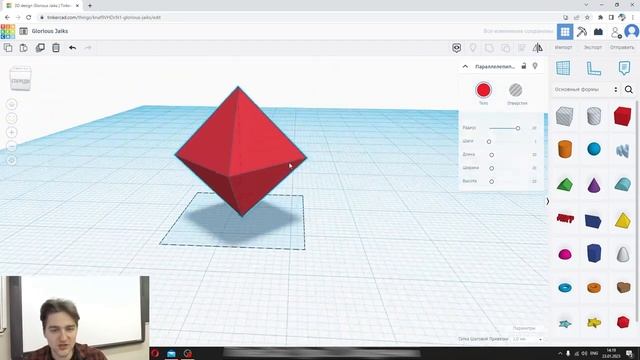This screenshot has width=640, height=360.
Task: Paste from clipboard toolbar icon
Action: tap(24, 48)
